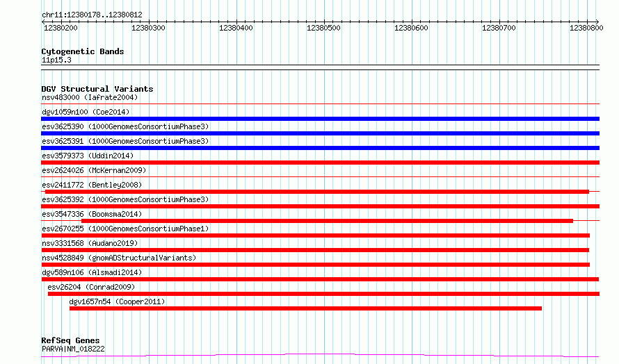Select the red bar for dgv589n106 Alsmadi2014

[x=320, y=279]
